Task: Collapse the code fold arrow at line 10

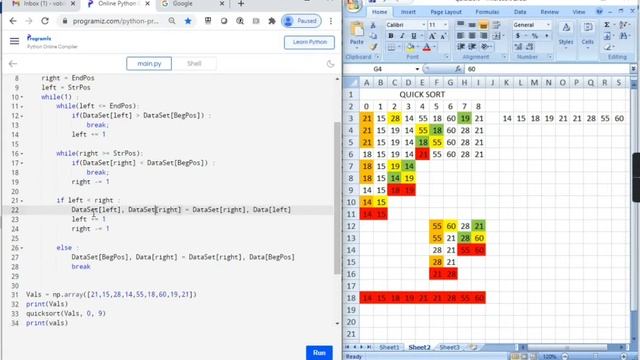Action: click(22, 97)
